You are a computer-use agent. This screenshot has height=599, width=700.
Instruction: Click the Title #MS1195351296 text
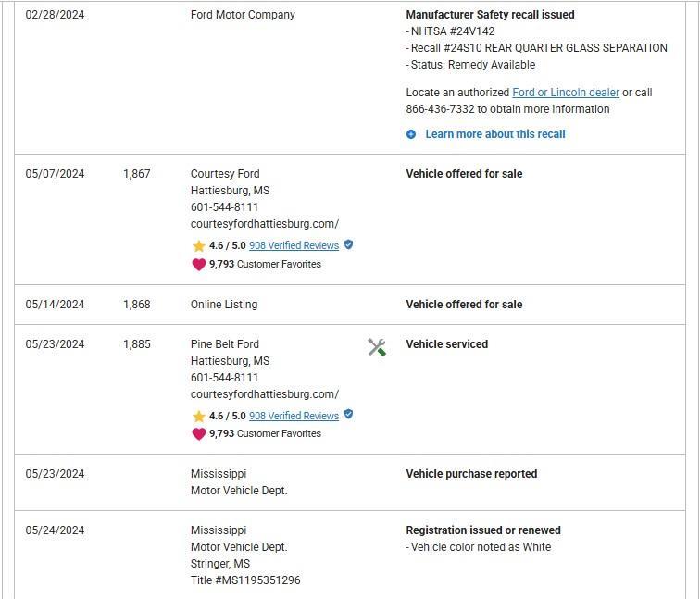pos(245,580)
